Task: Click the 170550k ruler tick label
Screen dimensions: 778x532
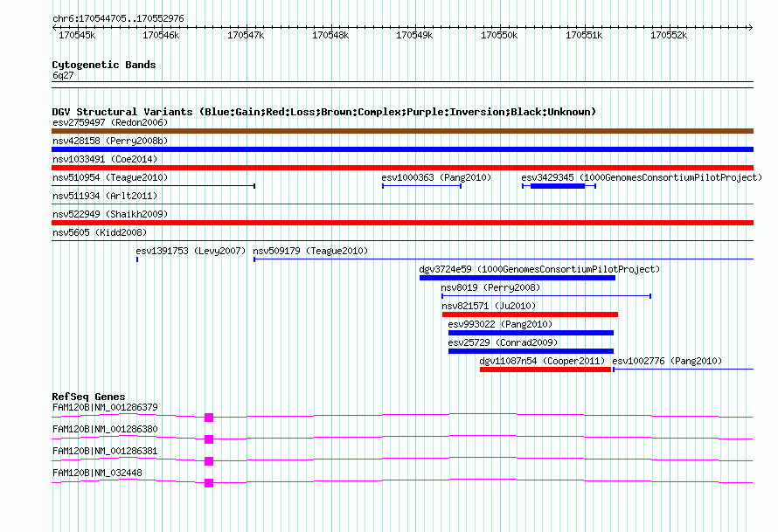Action: [x=500, y=35]
